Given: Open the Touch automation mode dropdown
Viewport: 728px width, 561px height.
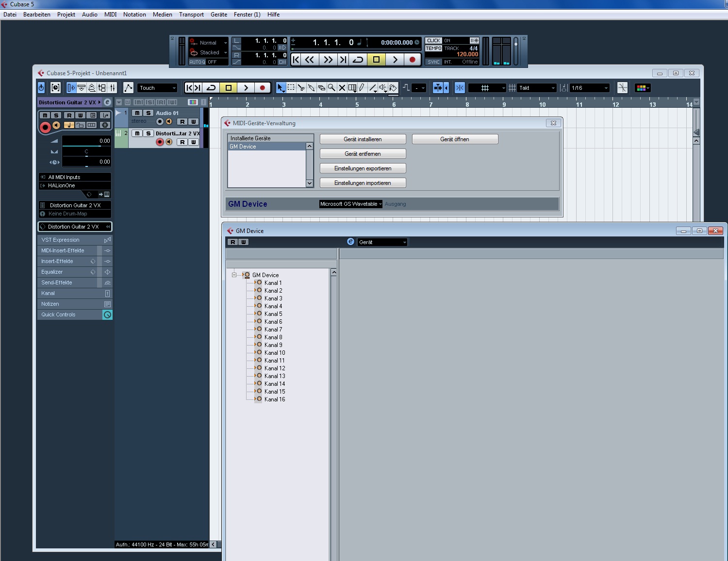Looking at the screenshot, I should 157,88.
